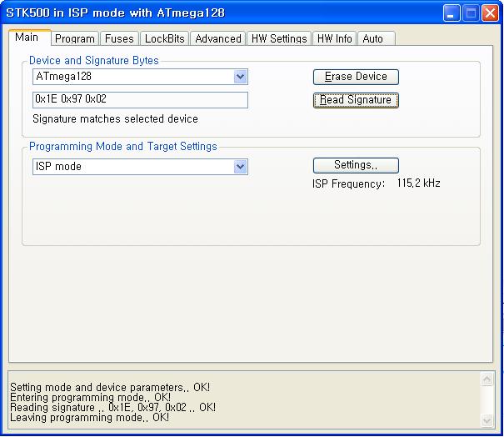Click the Read Signature button
This screenshot has height=437, width=504.
(x=356, y=100)
